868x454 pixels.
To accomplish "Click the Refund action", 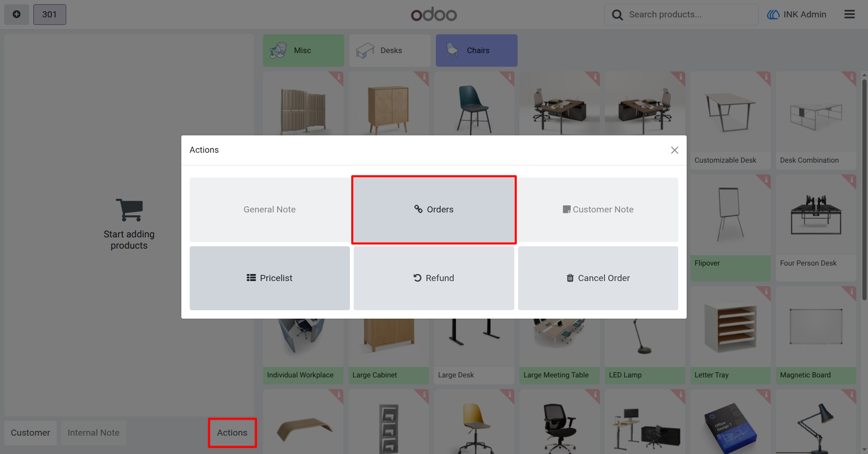I will click(x=434, y=278).
